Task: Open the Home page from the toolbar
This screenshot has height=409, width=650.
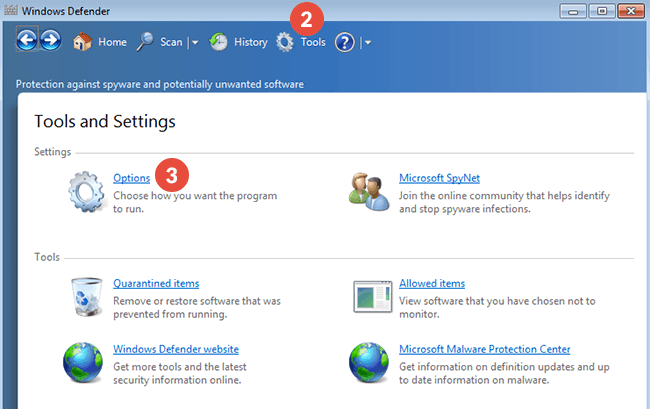Action: pos(100,42)
